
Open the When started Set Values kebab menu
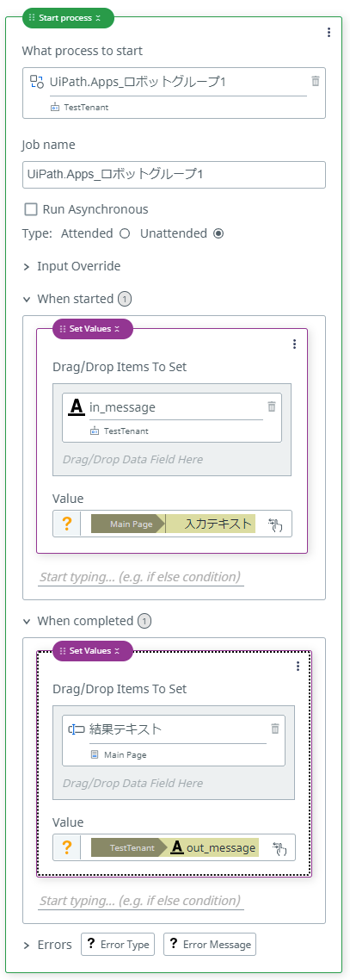[x=295, y=344]
